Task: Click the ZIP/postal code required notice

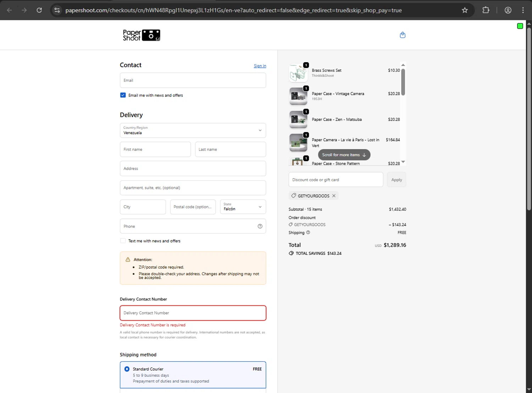Action: click(x=161, y=267)
